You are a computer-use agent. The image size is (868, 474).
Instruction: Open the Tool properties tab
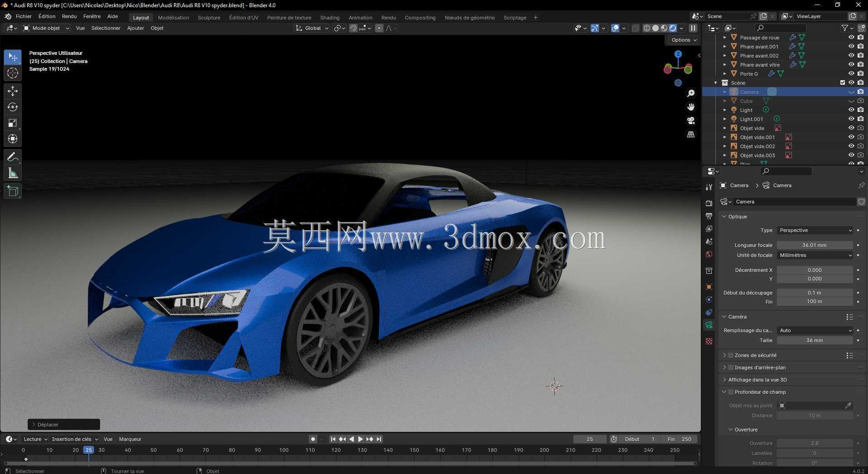click(x=709, y=187)
